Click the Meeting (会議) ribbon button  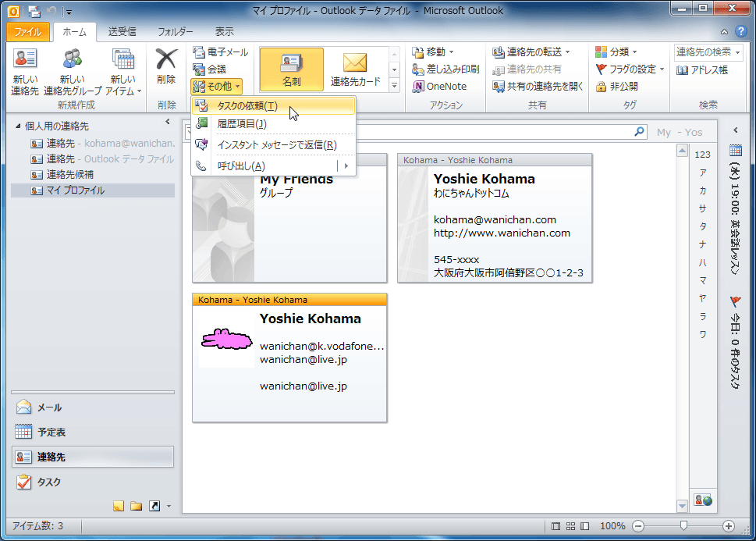210,69
